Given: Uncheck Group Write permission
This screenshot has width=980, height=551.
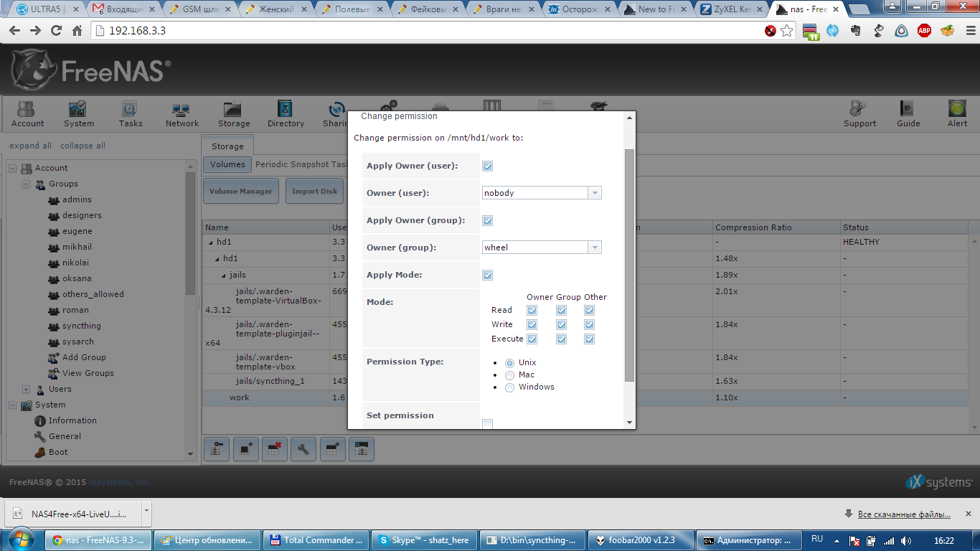Looking at the screenshot, I should tap(562, 325).
